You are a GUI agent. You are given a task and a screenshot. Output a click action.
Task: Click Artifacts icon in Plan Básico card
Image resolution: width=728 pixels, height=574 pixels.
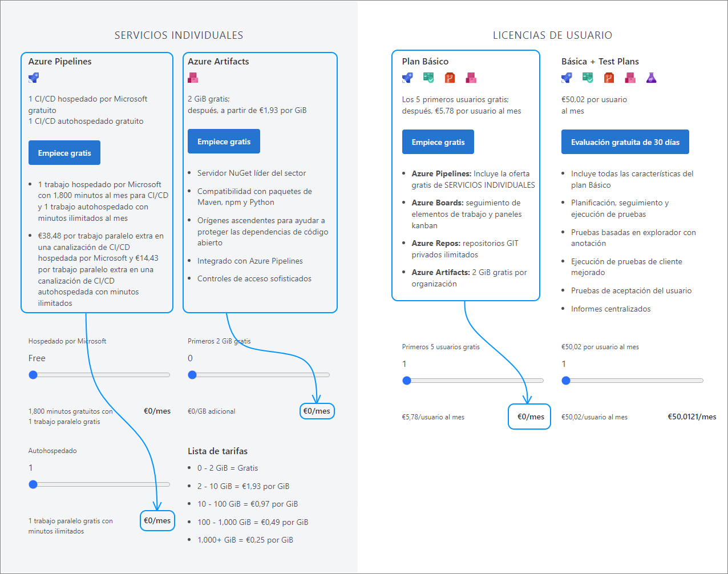tap(471, 78)
